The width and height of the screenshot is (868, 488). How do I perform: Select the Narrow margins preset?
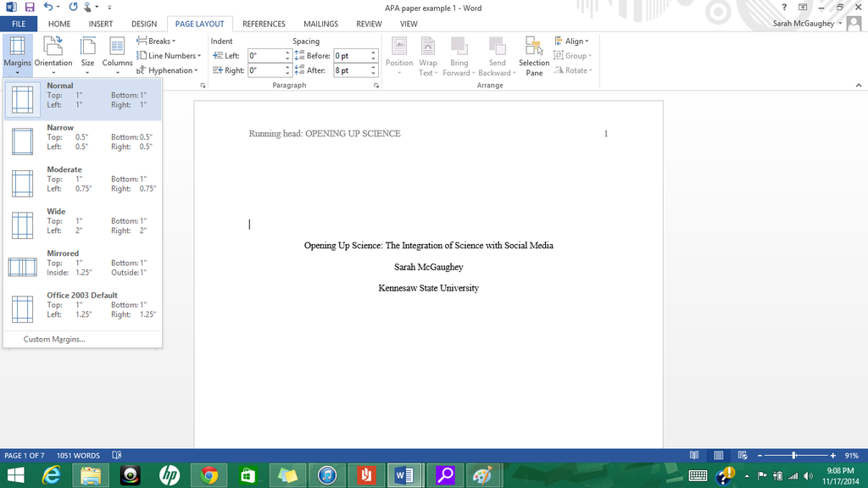coord(82,141)
